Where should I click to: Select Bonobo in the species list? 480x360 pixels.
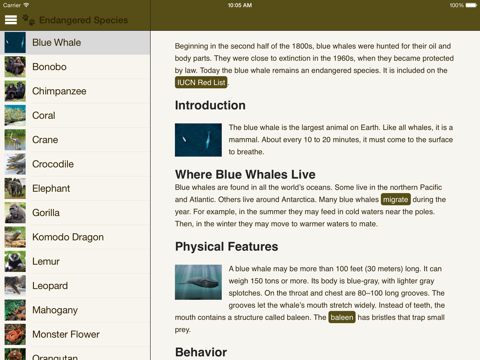pos(75,67)
